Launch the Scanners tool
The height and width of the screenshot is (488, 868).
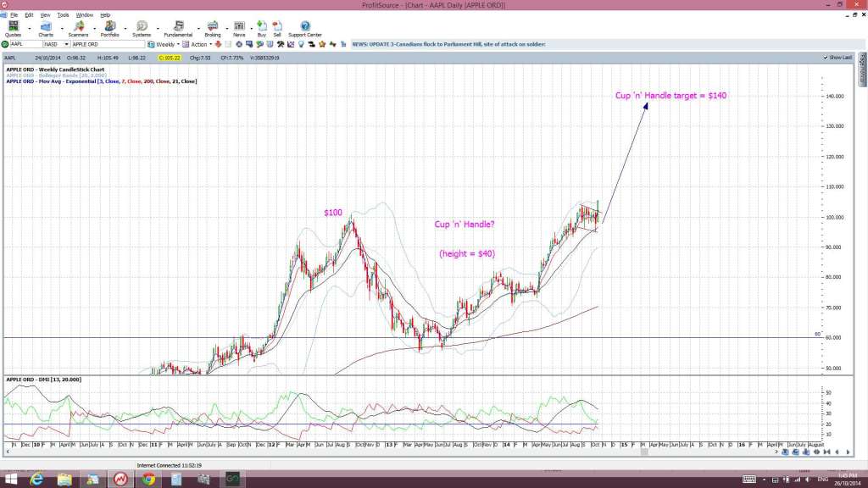coord(78,29)
